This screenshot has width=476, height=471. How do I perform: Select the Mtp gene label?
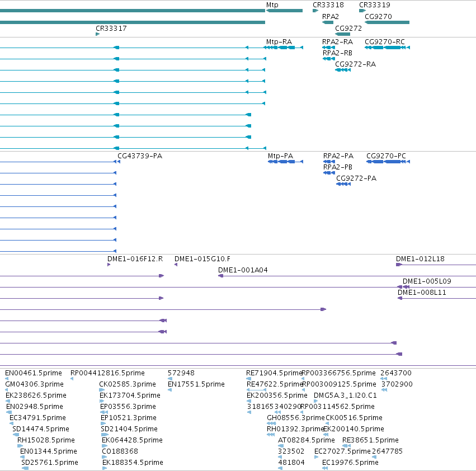[272, 5]
